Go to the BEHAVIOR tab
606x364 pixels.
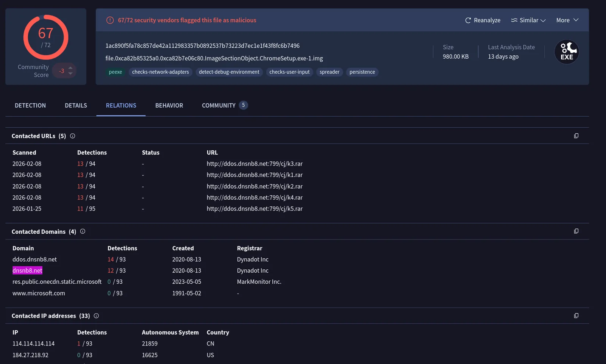tap(169, 105)
